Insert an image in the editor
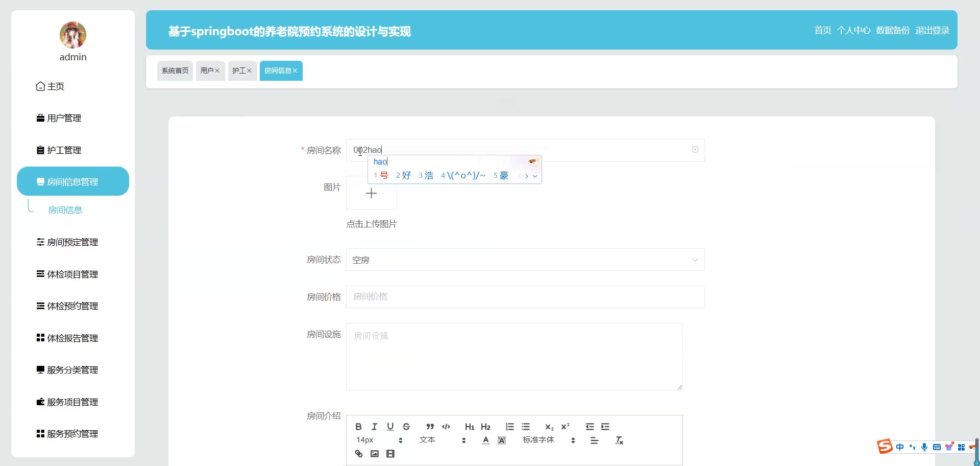This screenshot has width=980, height=466. tap(375, 454)
